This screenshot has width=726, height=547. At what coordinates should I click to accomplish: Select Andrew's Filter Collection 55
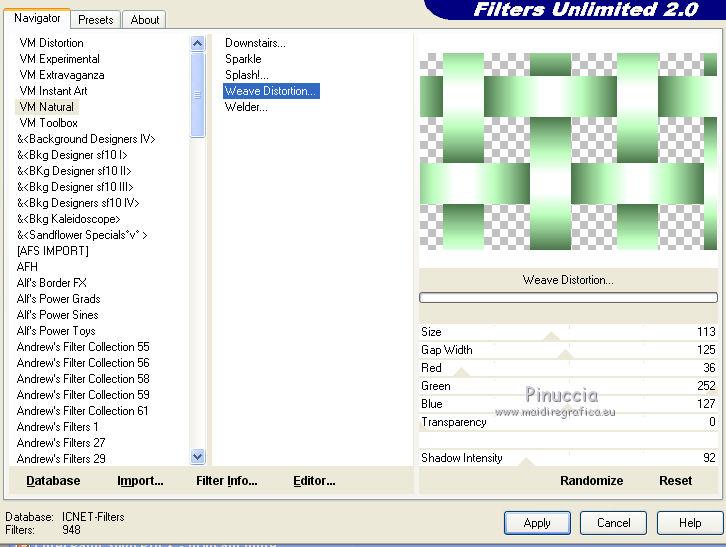[83, 347]
